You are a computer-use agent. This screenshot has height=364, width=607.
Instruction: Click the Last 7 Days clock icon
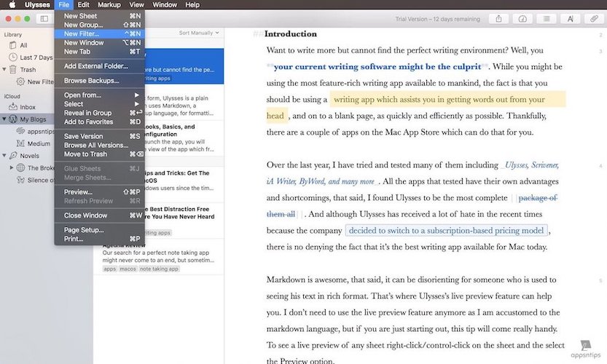point(12,58)
